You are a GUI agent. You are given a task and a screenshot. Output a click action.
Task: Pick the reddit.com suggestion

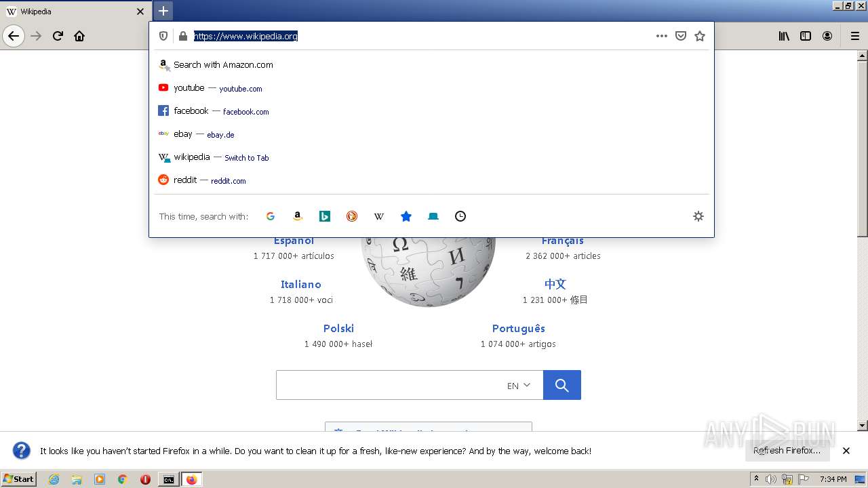click(431, 180)
